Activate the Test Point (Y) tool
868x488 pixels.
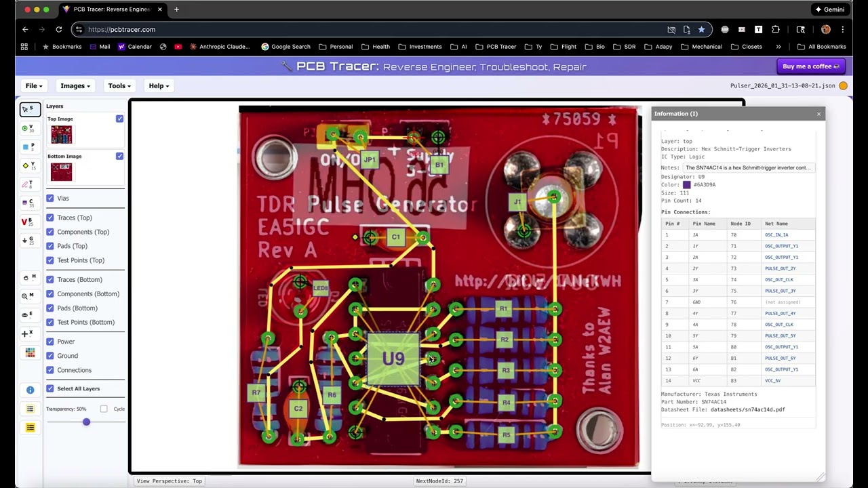(30, 165)
